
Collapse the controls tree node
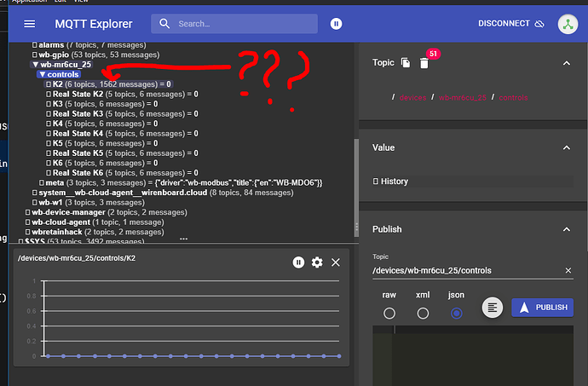[x=43, y=75]
